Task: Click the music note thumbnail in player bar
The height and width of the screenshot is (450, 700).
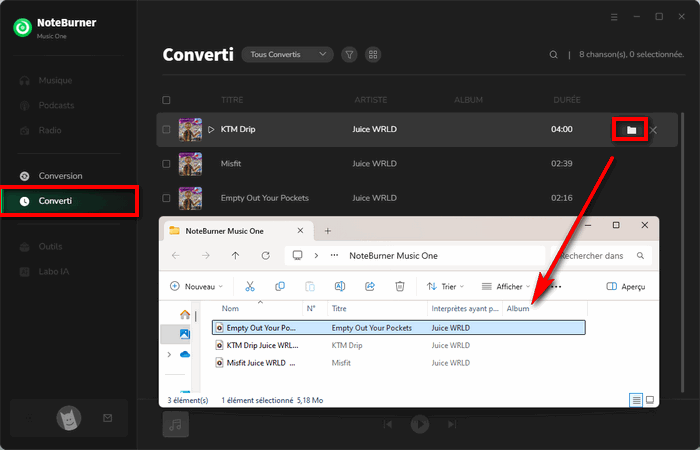Action: pos(175,424)
